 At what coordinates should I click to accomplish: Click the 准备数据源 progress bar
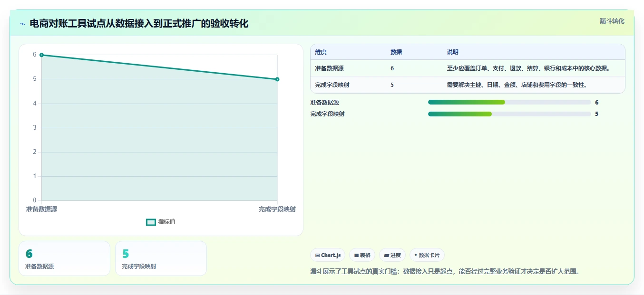[509, 102]
